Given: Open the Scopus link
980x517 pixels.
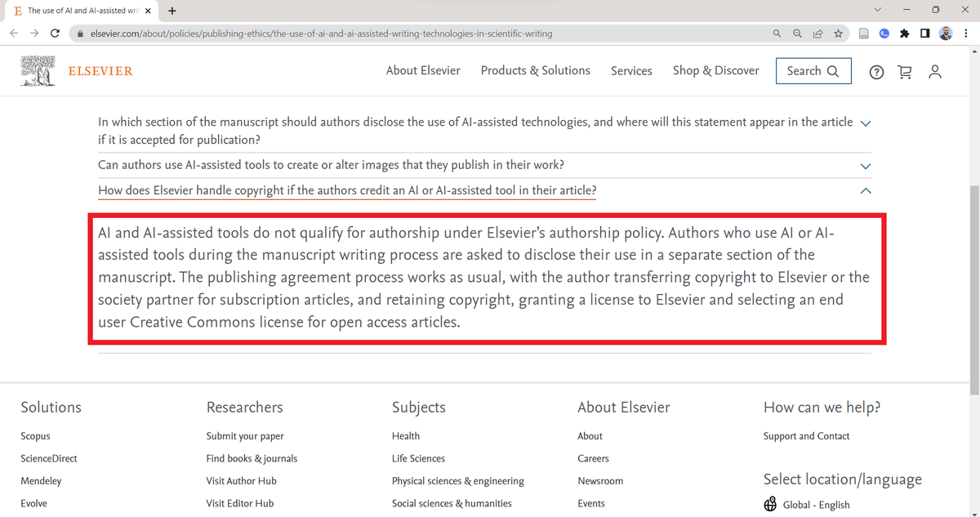Looking at the screenshot, I should (35, 436).
